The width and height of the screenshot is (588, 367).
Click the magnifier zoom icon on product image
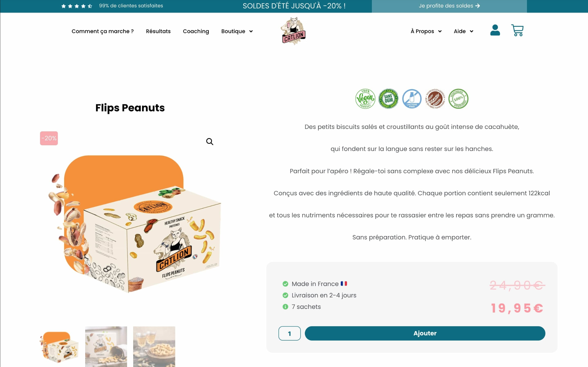(x=210, y=142)
